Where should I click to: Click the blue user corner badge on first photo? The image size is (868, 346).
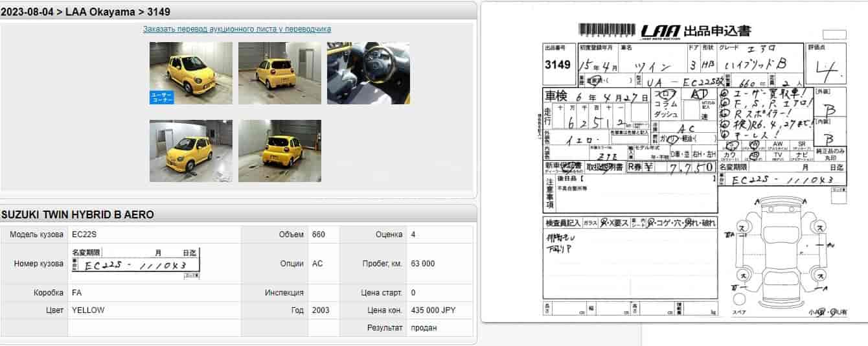pos(162,97)
